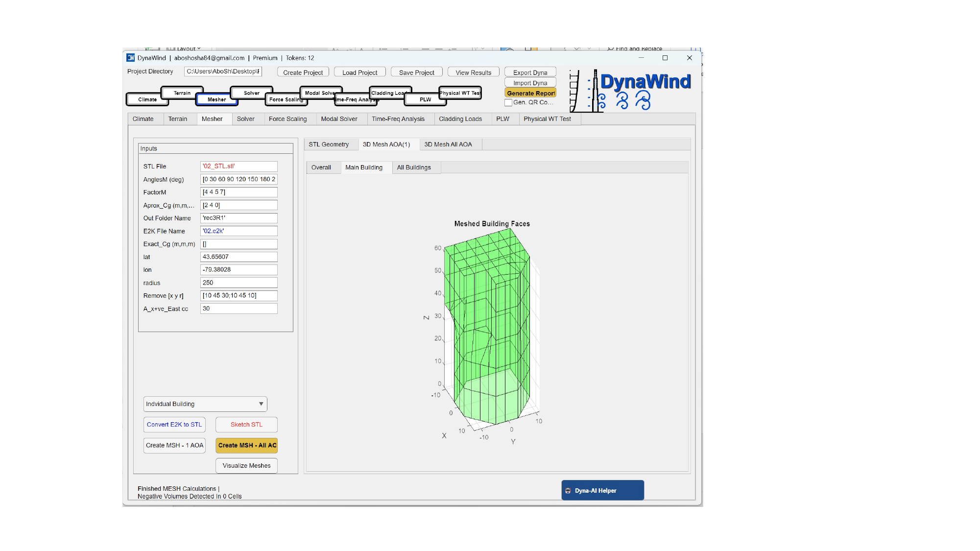Screen dimensions: 980x551
Task: Switch to the All Buildings sub-tab
Action: (x=413, y=168)
